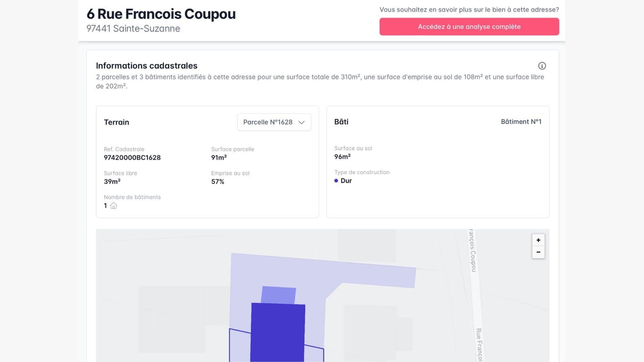
Task: Click the map zoom control bar
Action: pos(538,246)
